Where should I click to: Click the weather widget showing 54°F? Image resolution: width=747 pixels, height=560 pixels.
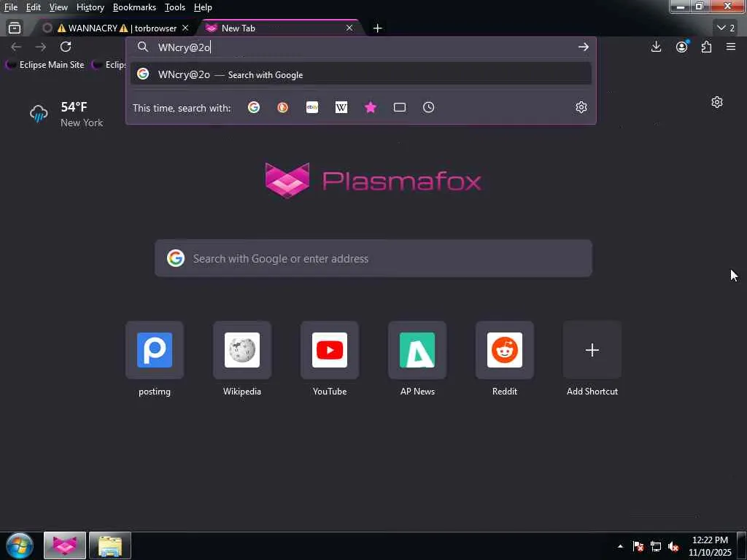[66, 114]
